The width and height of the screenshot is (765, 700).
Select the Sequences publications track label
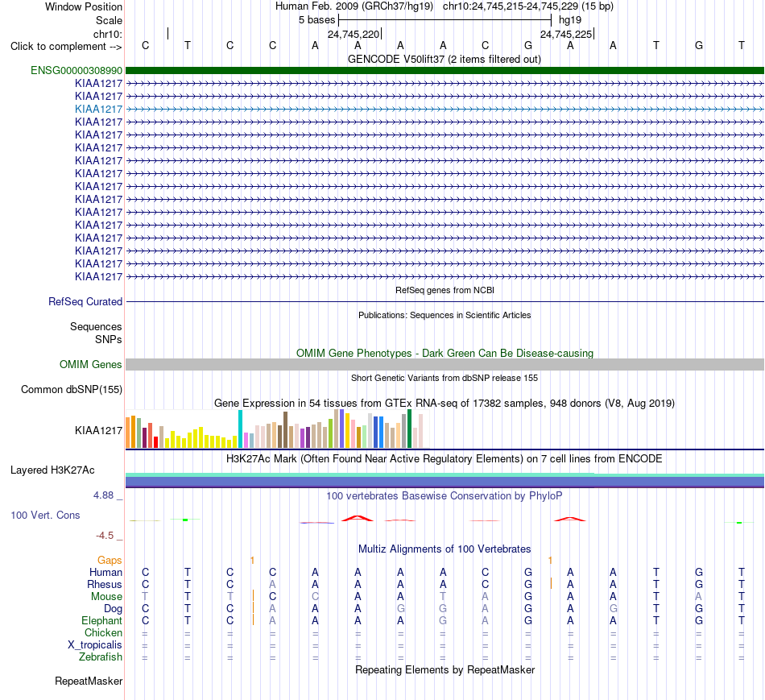click(x=96, y=326)
